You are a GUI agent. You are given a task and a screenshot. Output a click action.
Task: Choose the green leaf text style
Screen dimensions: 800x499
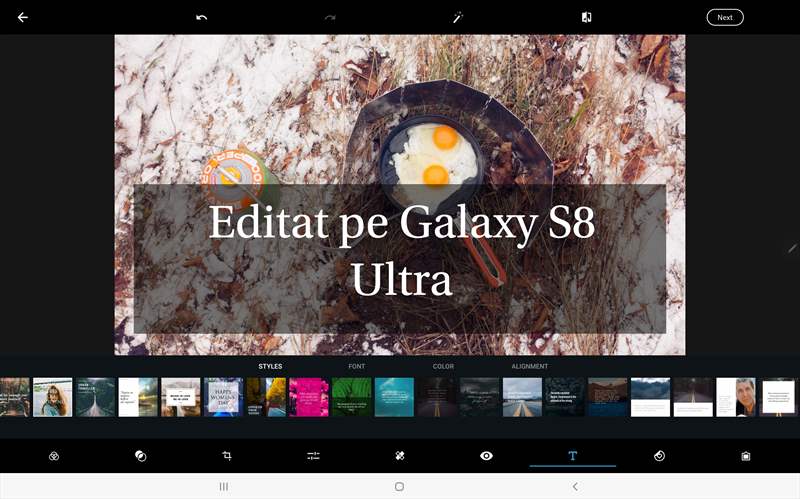point(352,397)
